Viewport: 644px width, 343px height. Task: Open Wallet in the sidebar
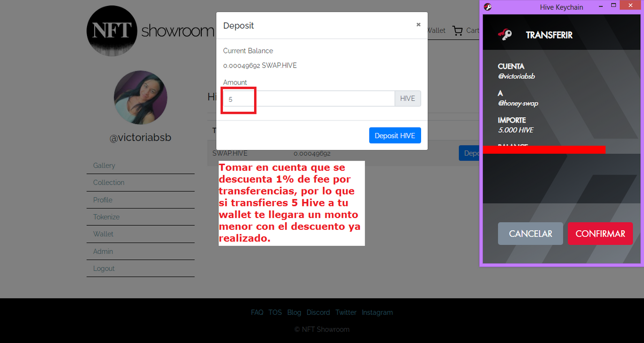coord(103,234)
